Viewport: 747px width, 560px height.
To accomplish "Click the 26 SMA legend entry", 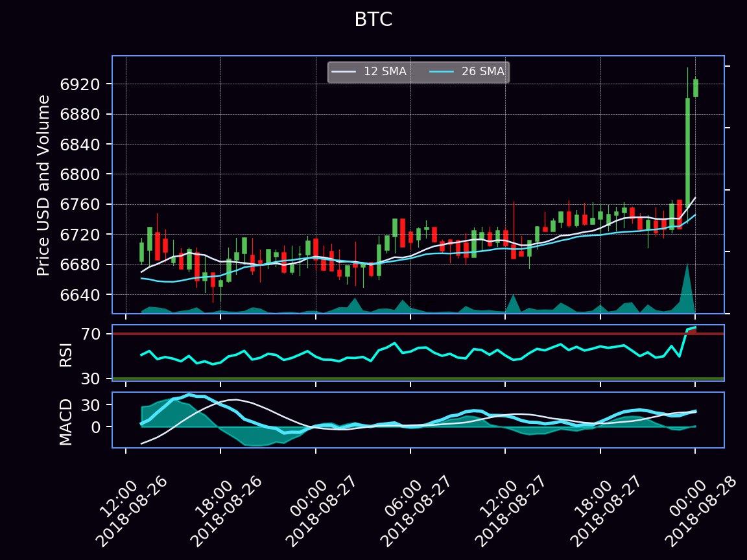I will (467, 71).
